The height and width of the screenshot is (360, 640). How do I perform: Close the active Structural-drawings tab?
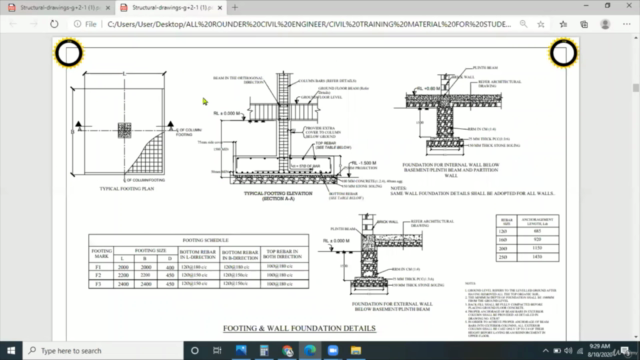pyautogui.click(x=220, y=8)
